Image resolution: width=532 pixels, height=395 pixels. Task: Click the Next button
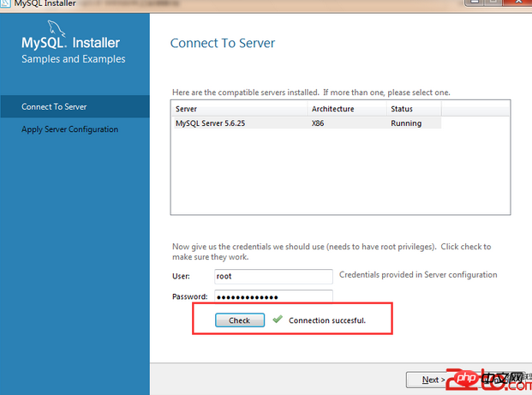[433, 380]
